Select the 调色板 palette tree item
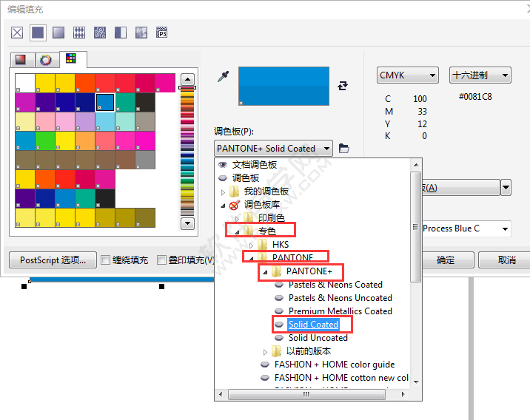 pos(246,178)
